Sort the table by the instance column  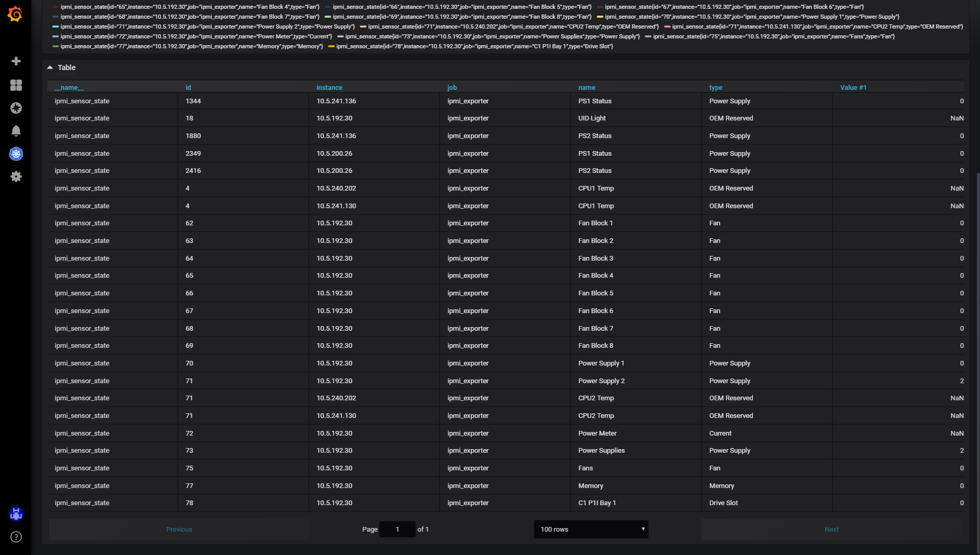tap(329, 87)
